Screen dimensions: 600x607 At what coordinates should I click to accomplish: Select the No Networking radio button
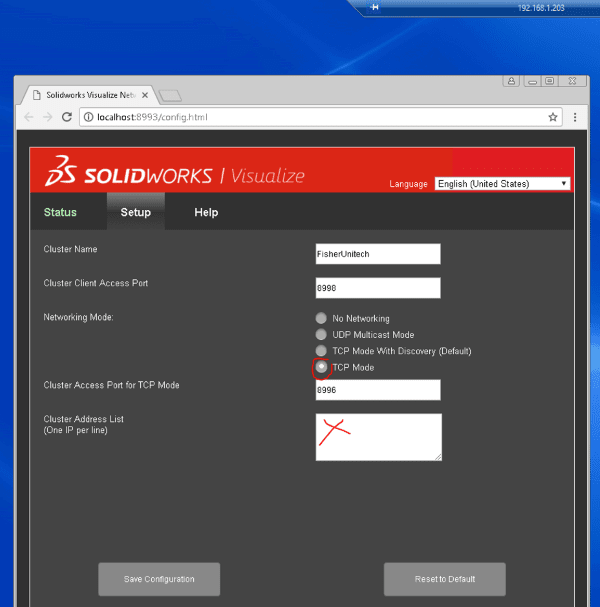321,318
